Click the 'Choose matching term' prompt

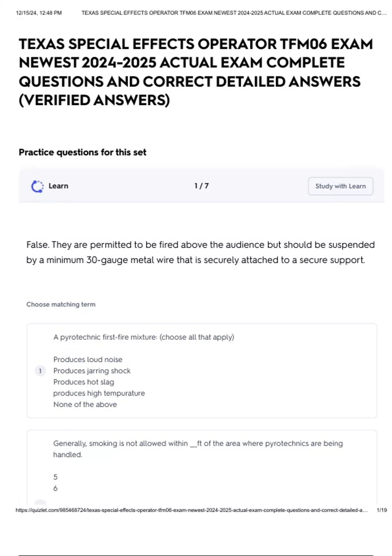coord(61,304)
